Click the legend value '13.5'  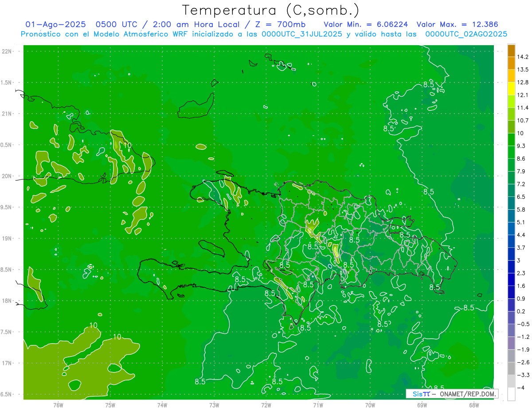click(523, 70)
